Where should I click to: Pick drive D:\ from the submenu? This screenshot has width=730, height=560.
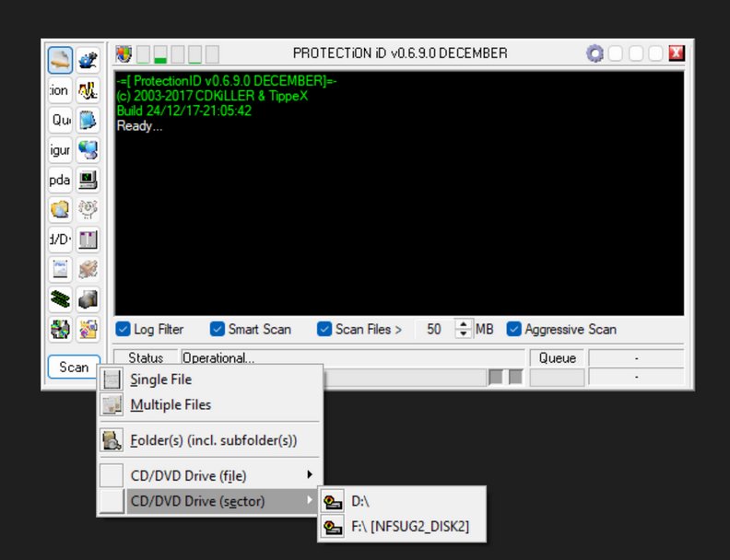point(402,501)
